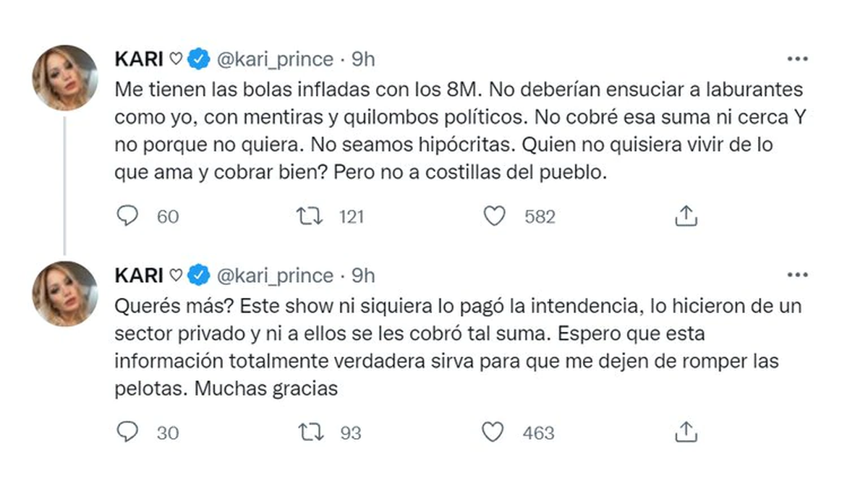Click the reply icon on the second tweet
Screen dimensions: 868x488
click(129, 432)
